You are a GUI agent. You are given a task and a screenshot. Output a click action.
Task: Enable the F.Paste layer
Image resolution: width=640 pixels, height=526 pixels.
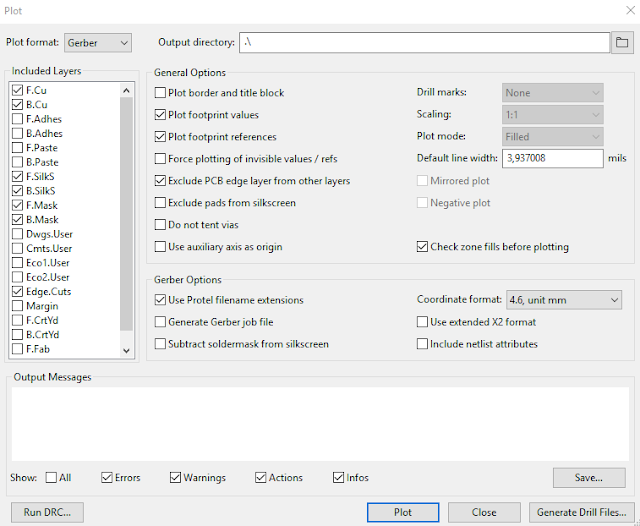tap(18, 147)
